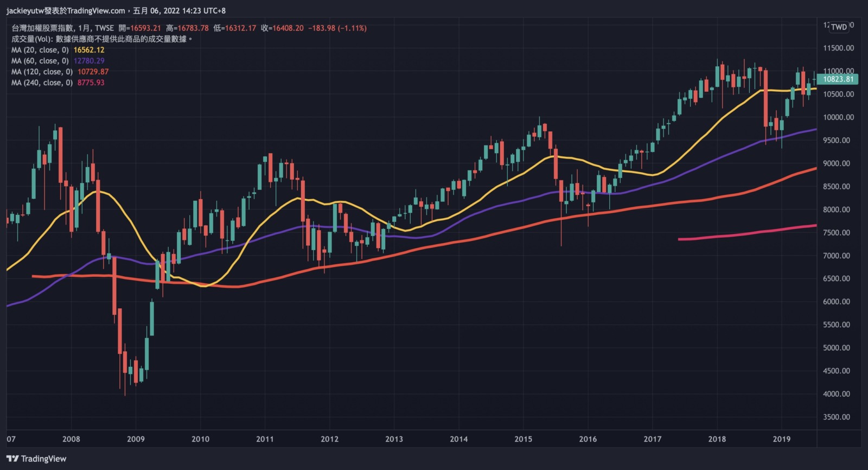This screenshot has height=470, width=868.
Task: Click the 2008 label on time axis
Action: point(71,439)
